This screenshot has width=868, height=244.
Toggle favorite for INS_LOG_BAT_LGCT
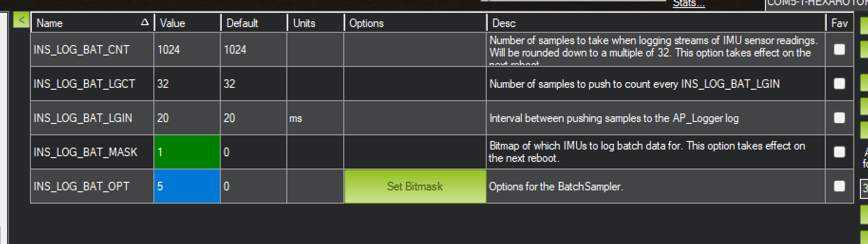(x=840, y=84)
